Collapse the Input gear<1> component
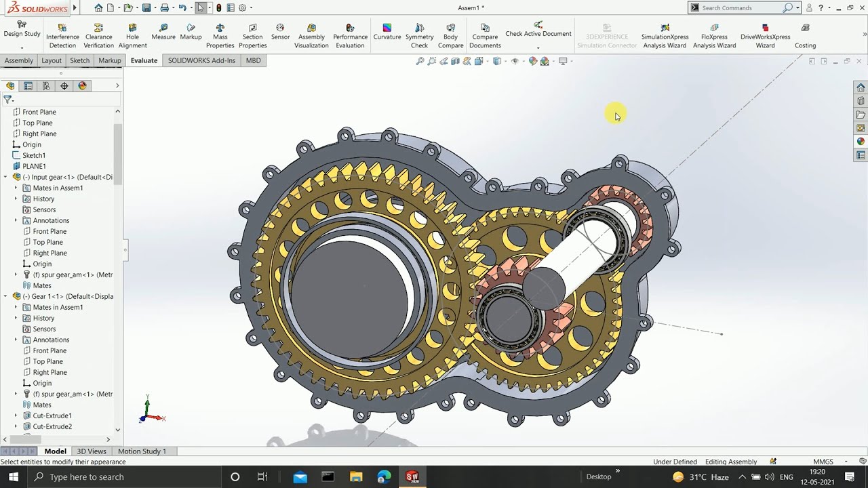 point(5,177)
